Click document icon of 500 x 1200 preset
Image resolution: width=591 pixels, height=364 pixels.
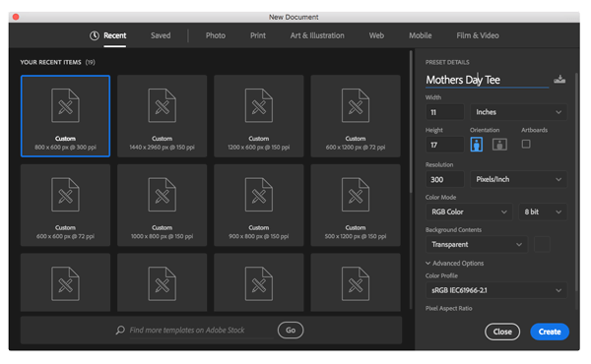pos(356,195)
